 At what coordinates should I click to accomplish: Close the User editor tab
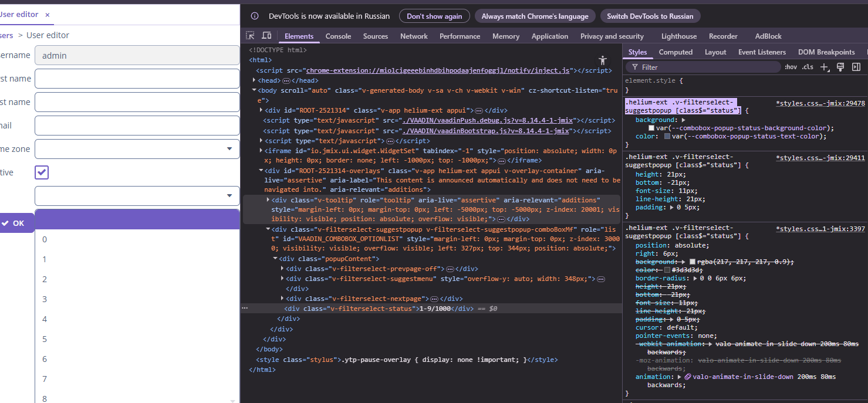click(48, 15)
